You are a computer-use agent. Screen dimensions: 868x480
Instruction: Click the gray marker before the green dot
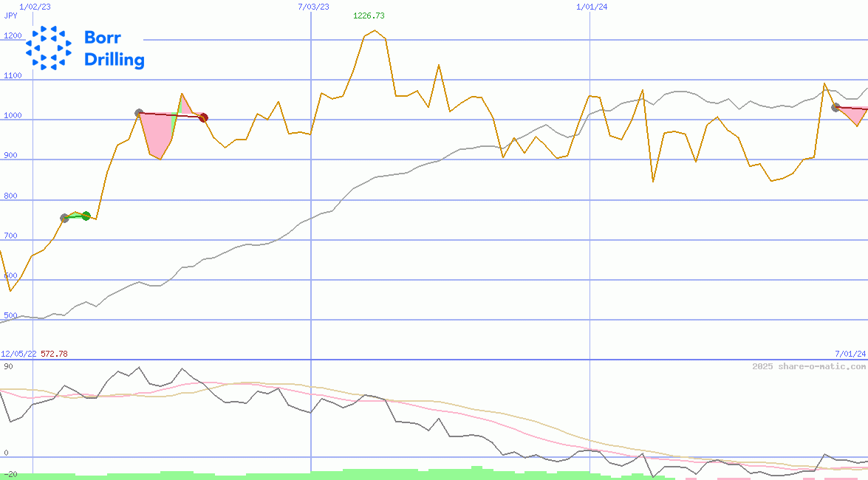(x=65, y=216)
